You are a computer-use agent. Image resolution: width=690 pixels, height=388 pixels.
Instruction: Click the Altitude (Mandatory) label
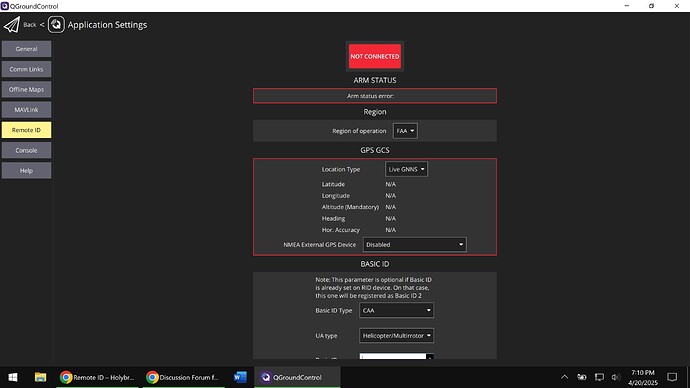[x=350, y=207]
